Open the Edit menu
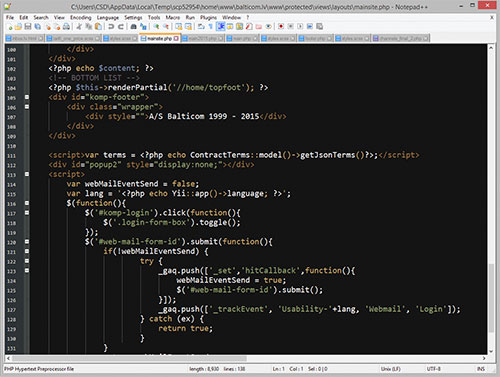The image size is (500, 377). tap(23, 17)
